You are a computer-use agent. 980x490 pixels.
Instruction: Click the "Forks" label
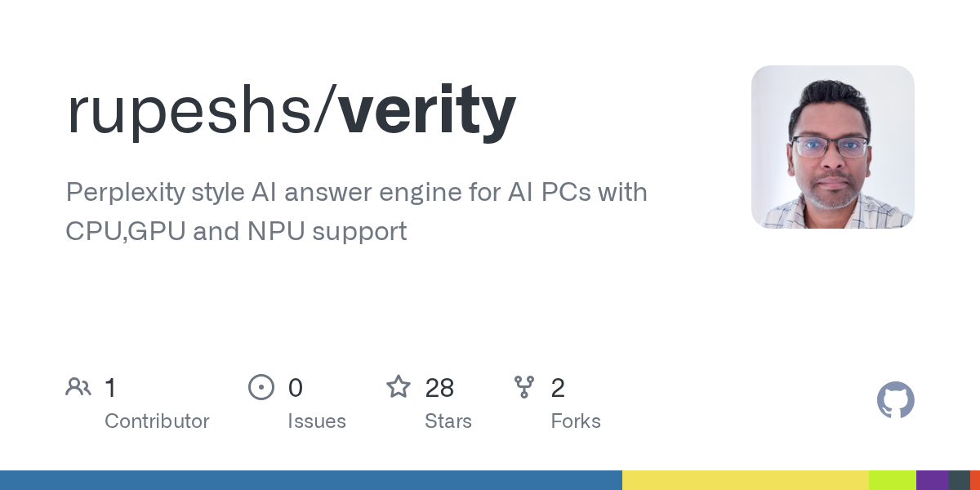pyautogui.click(x=575, y=421)
